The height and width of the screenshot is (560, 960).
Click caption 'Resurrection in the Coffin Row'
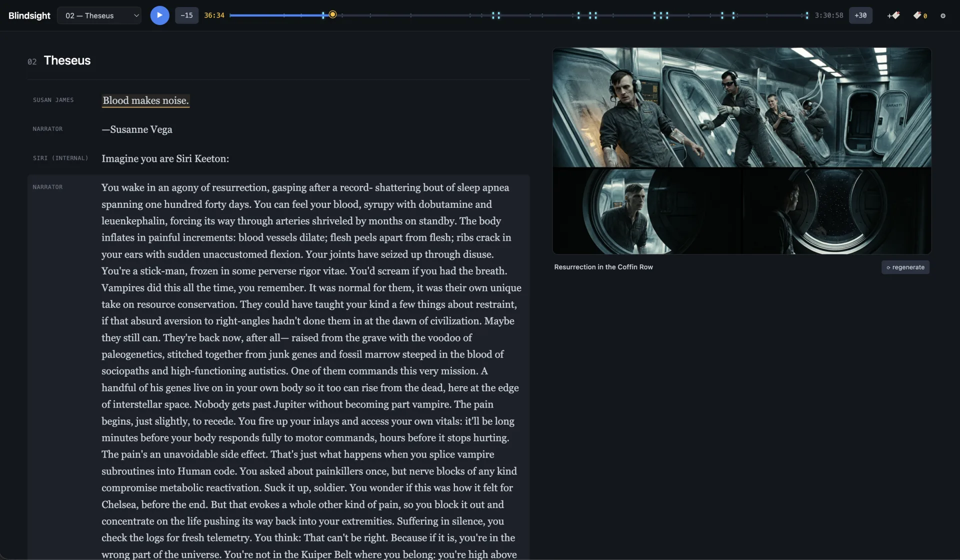(603, 267)
